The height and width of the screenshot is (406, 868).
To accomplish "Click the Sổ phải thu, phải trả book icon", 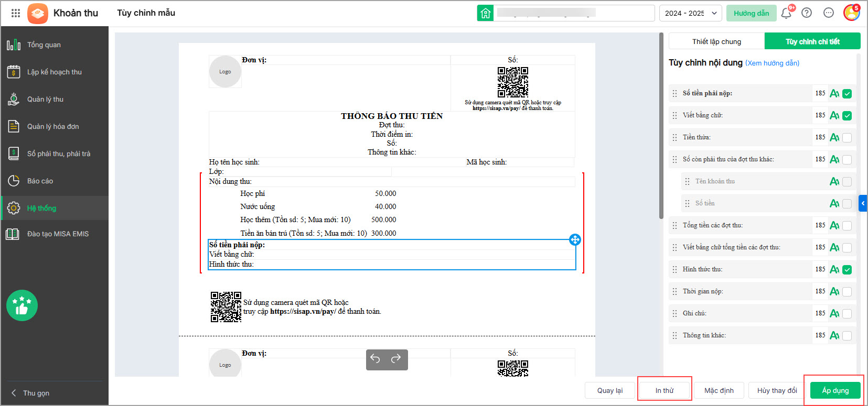I will tap(14, 153).
